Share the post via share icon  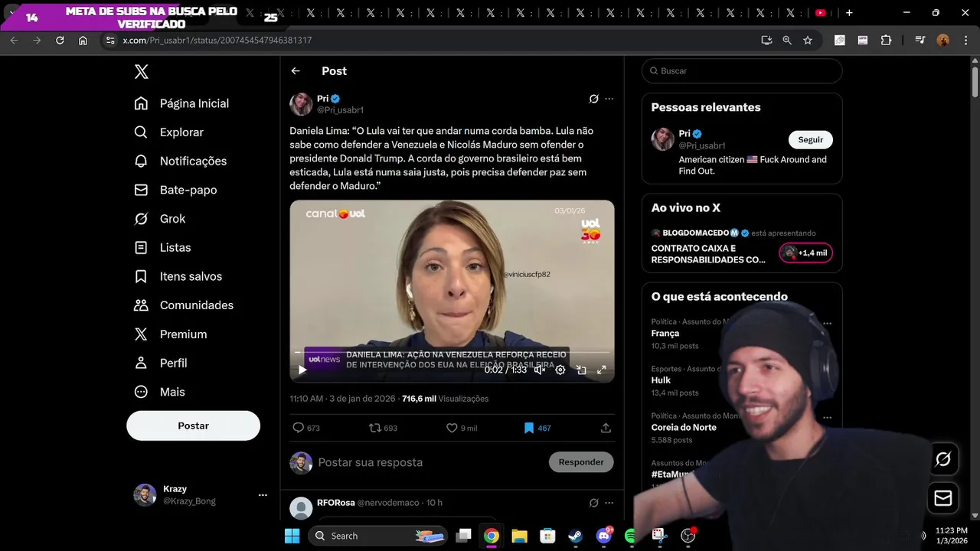(606, 428)
